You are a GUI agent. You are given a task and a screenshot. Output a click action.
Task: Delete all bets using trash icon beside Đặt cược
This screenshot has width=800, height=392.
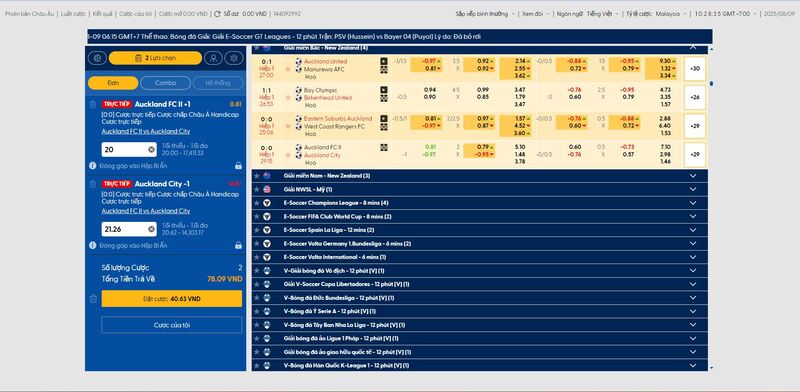point(92,299)
